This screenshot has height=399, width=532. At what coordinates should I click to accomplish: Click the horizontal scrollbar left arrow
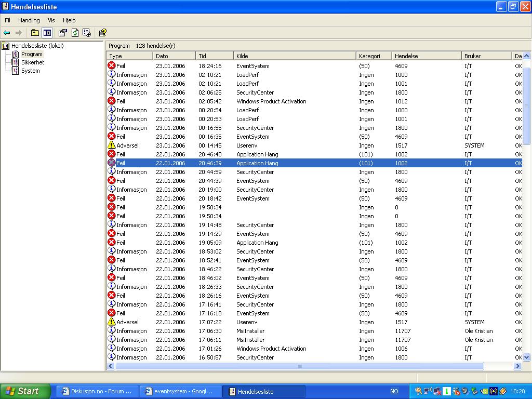(x=110, y=366)
